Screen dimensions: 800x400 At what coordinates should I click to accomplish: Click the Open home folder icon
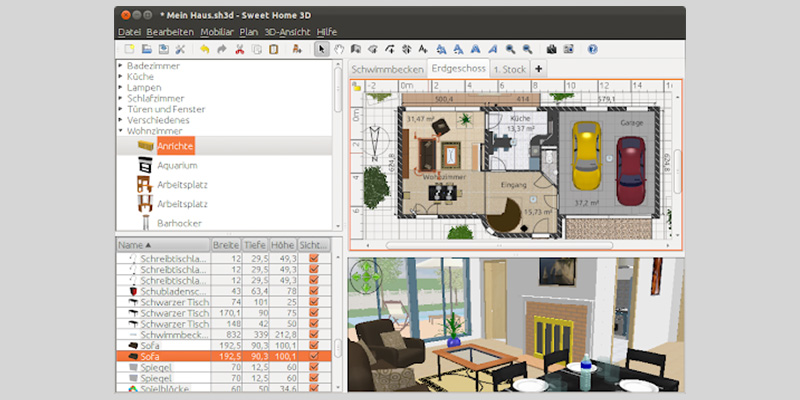tap(146, 49)
